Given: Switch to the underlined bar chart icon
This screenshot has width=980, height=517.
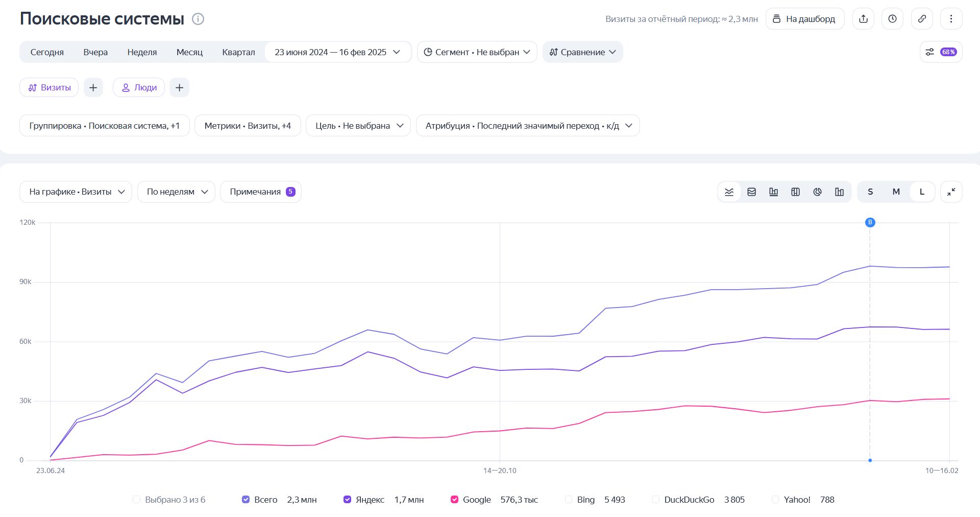Looking at the screenshot, I should [x=773, y=192].
